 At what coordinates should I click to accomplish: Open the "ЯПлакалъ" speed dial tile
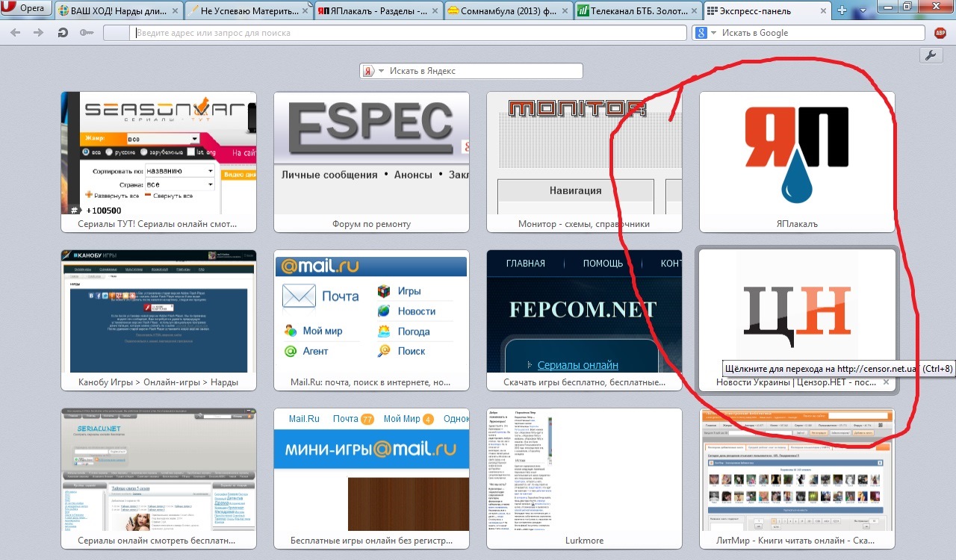click(x=797, y=162)
